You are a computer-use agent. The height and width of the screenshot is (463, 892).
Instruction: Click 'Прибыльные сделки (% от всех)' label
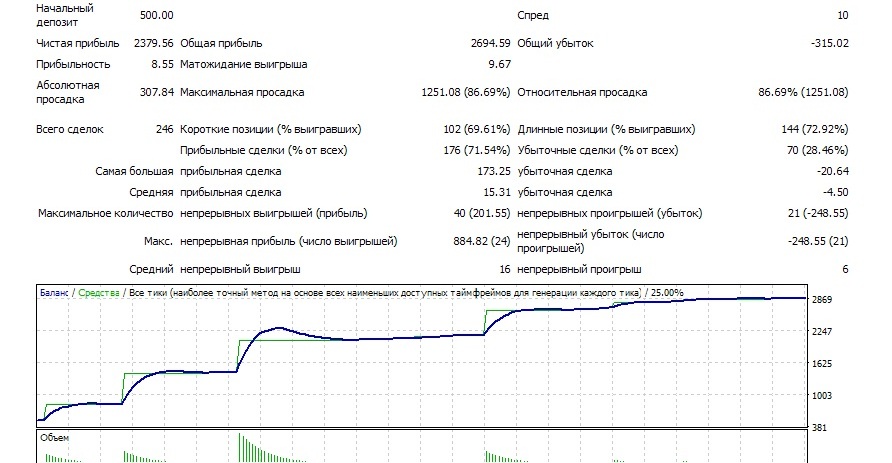point(263,150)
